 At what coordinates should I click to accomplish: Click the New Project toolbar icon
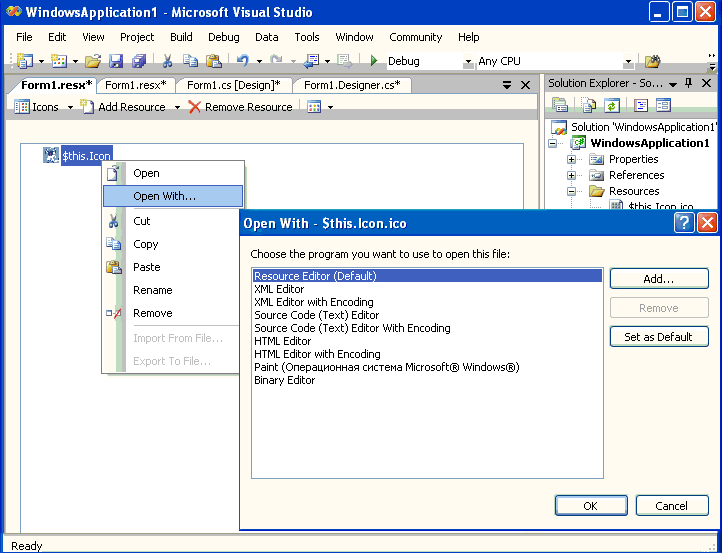24,61
